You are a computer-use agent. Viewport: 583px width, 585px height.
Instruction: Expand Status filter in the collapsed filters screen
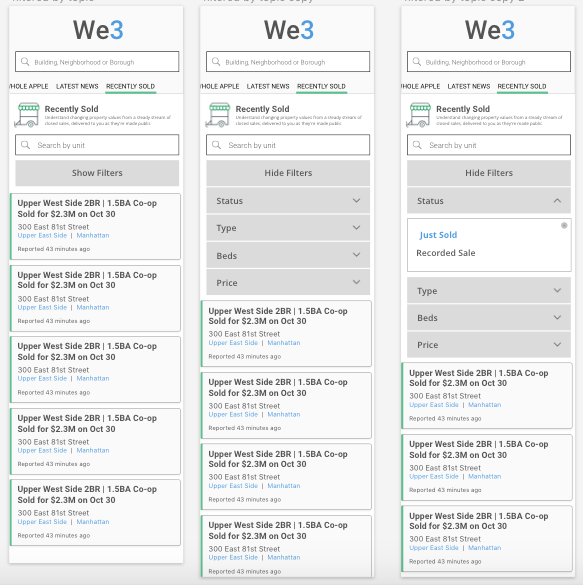point(288,201)
